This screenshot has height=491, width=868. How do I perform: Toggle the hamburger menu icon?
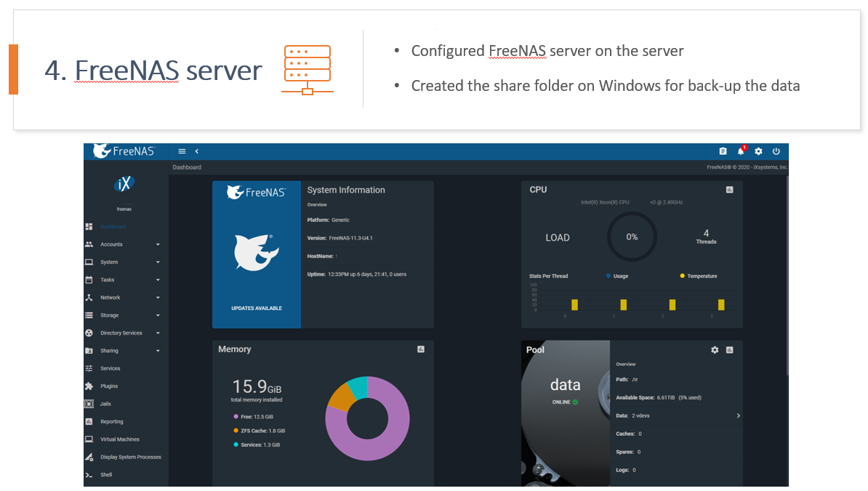pos(182,151)
